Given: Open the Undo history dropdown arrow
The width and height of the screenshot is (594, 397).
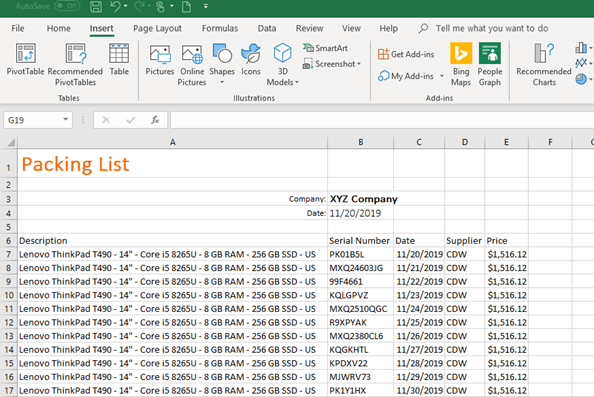Looking at the screenshot, I should 126,6.
